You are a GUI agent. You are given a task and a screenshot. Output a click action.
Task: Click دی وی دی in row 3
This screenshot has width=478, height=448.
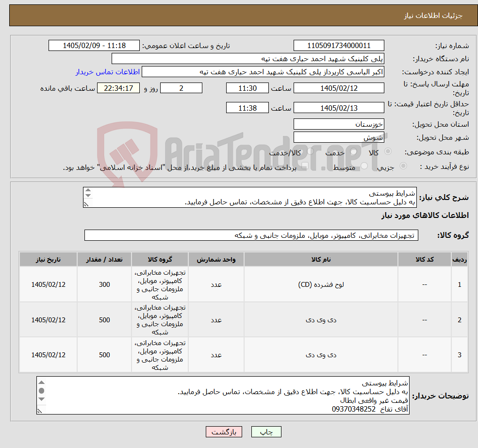click(x=321, y=355)
